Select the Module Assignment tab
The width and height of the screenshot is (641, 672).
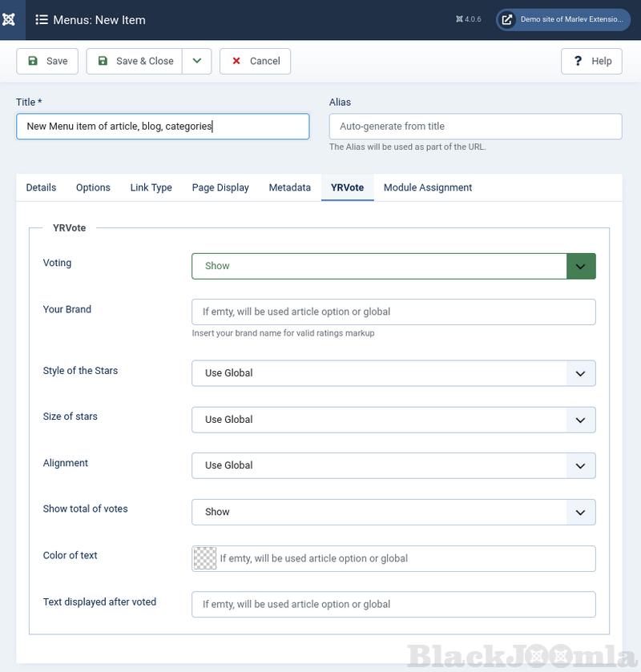coord(427,187)
